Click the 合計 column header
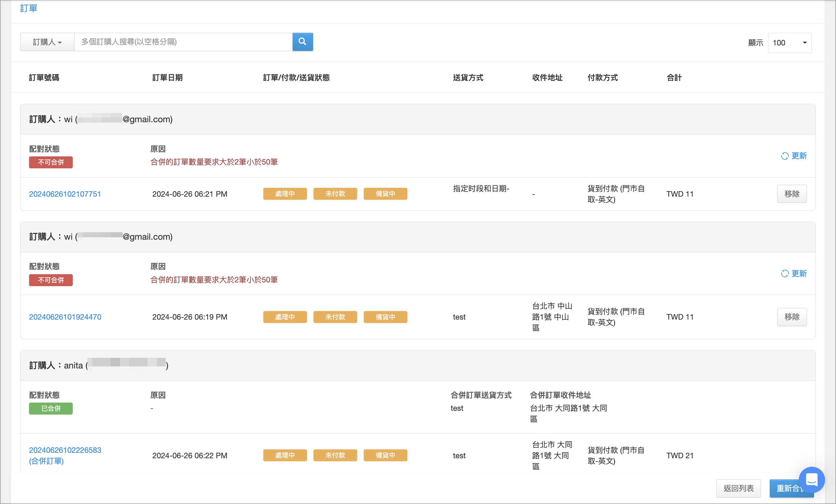The image size is (836, 504). tap(674, 78)
